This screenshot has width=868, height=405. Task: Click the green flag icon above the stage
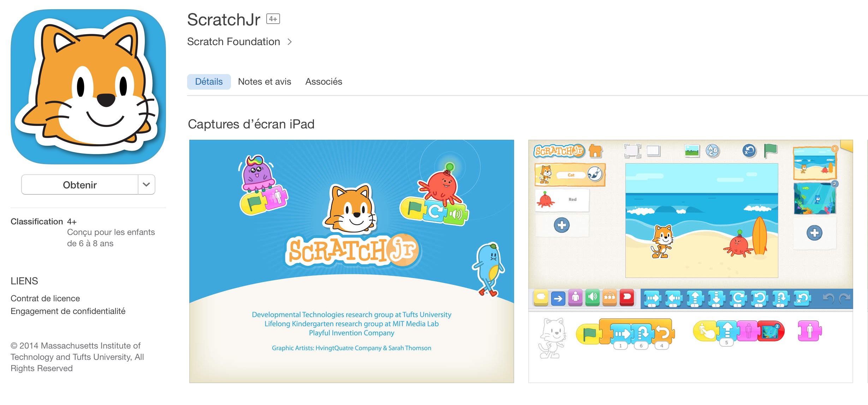(x=770, y=151)
